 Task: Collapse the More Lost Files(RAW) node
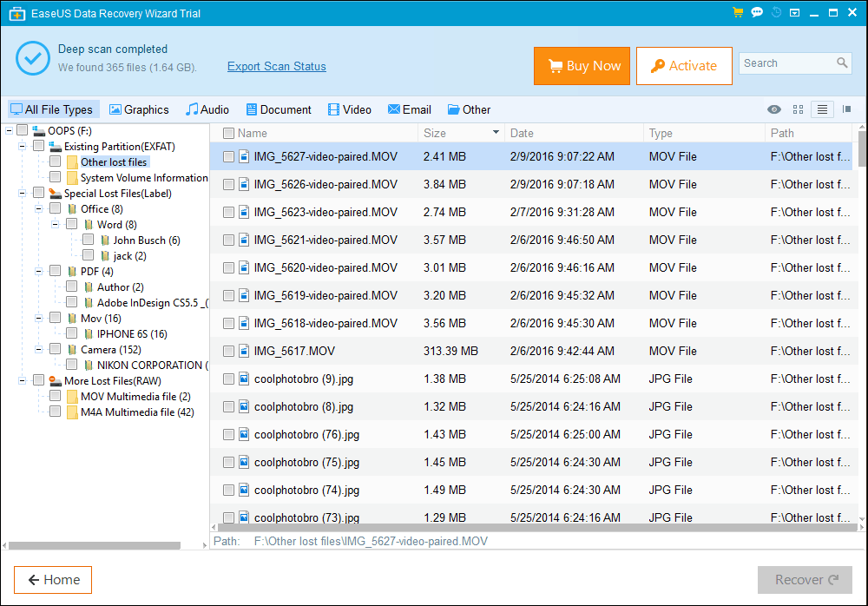point(23,380)
